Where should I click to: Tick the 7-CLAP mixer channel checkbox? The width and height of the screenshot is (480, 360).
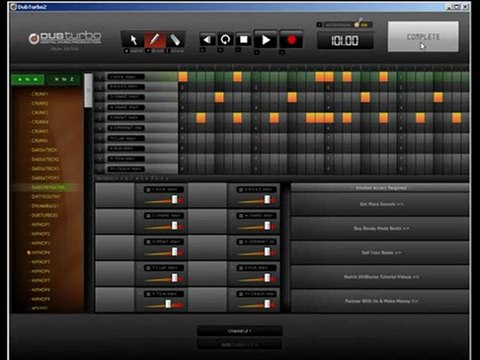click(x=148, y=268)
